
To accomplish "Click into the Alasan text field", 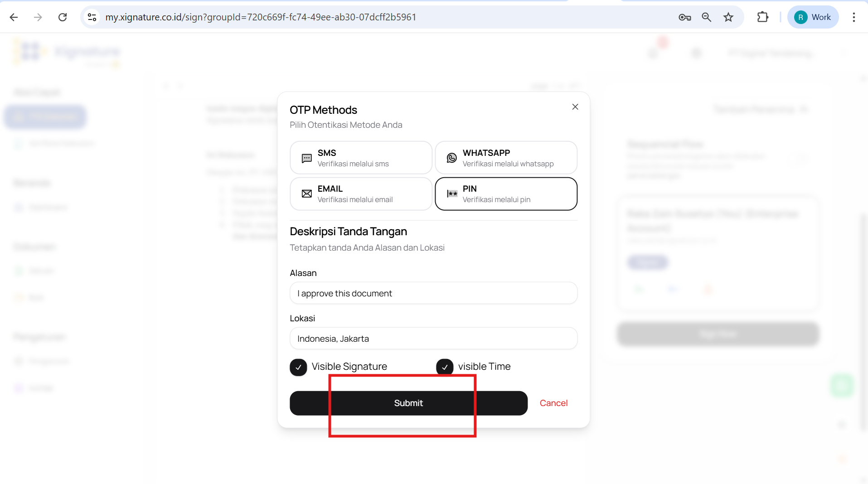I will click(433, 294).
